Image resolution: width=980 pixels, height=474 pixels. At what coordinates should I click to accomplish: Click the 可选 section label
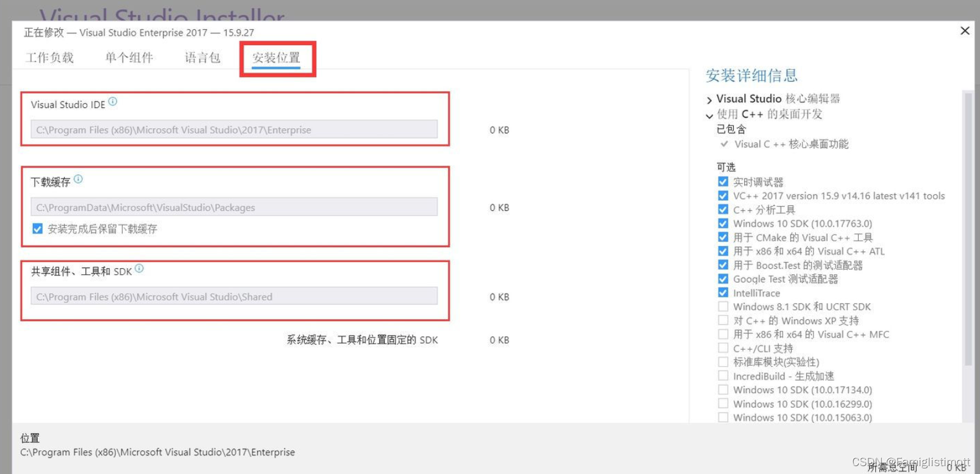[x=726, y=167]
